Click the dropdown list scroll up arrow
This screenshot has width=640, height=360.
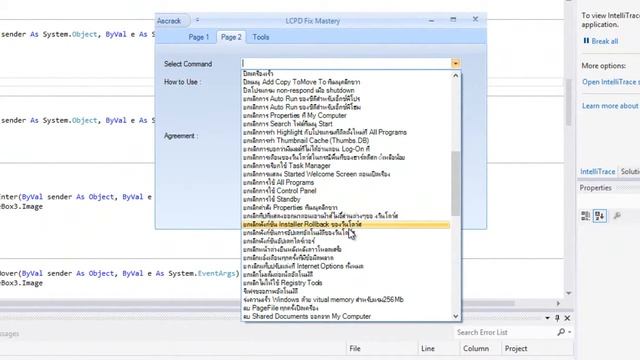456,76
